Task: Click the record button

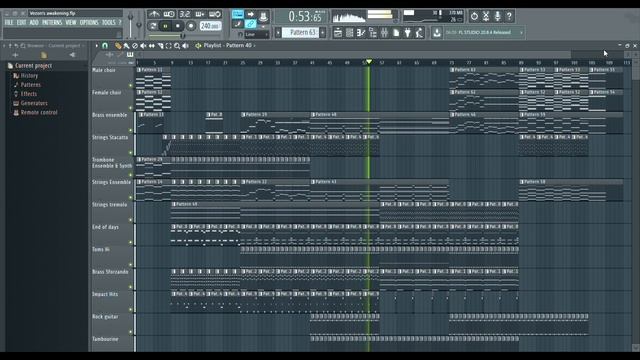Action: coord(191,26)
